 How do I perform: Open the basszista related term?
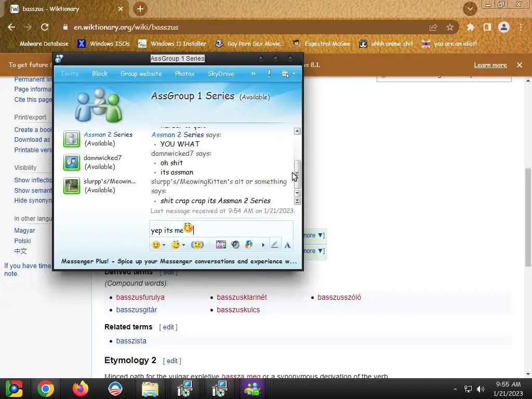(x=131, y=341)
